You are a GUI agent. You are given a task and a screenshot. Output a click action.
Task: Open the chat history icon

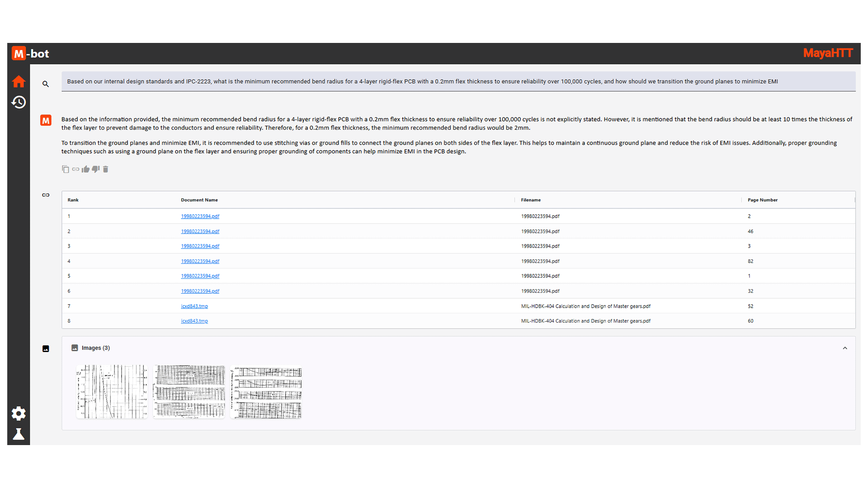coord(19,102)
